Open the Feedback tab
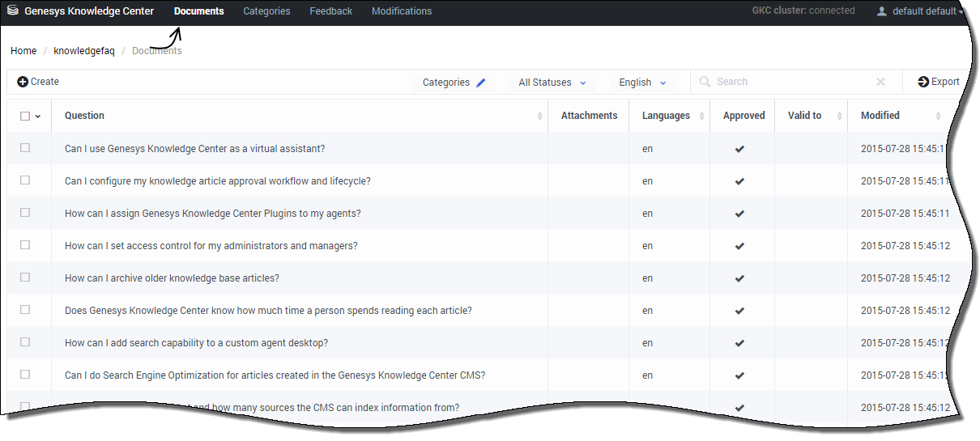The height and width of the screenshot is (441, 980). point(330,11)
